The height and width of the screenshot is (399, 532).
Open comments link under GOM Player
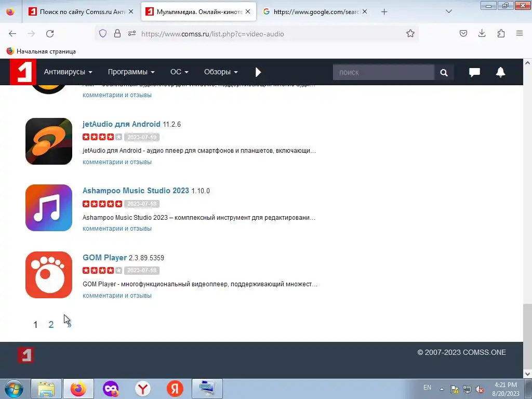click(x=117, y=296)
